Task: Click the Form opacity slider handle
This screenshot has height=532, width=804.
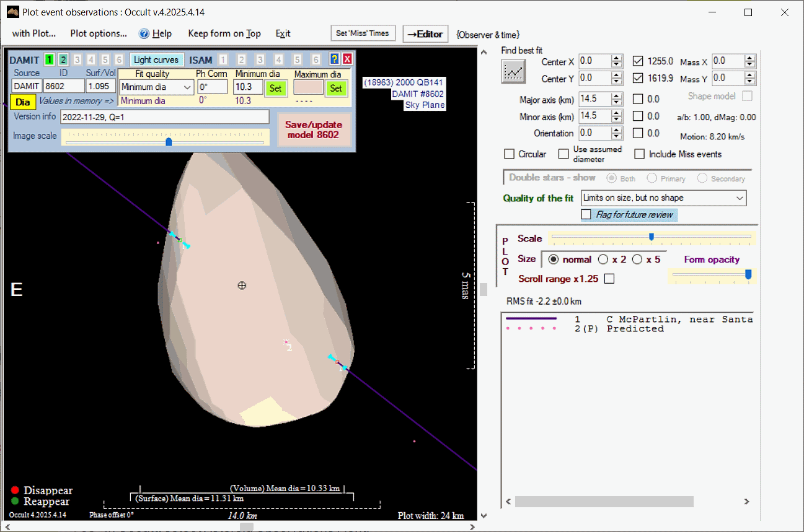Action: click(x=748, y=274)
